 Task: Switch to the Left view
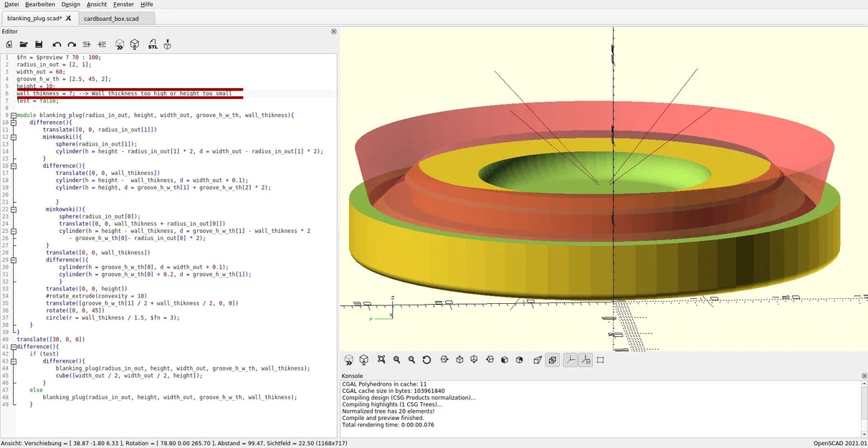pos(490,360)
